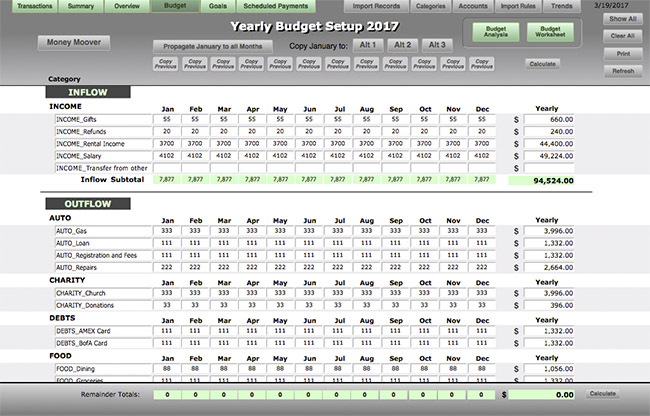The image size is (650, 416).
Task: Copy January to Alt 2
Action: pos(403,45)
